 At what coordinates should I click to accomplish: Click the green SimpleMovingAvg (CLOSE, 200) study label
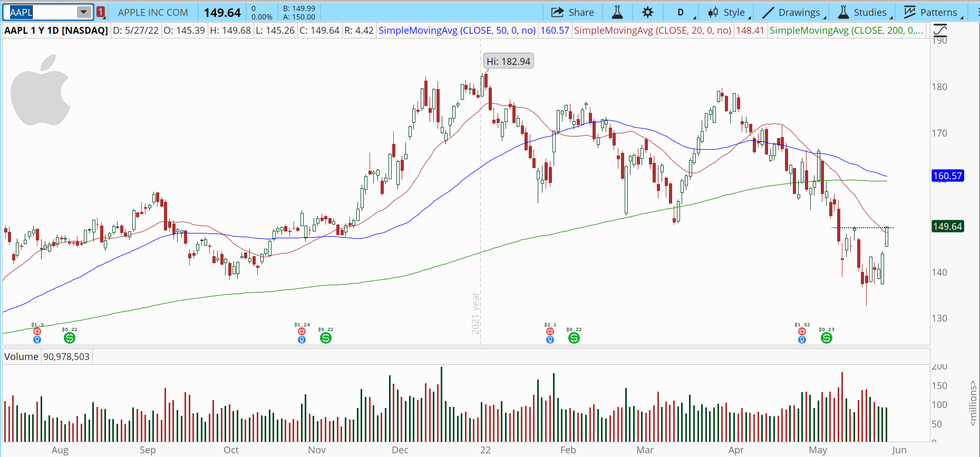pos(846,31)
